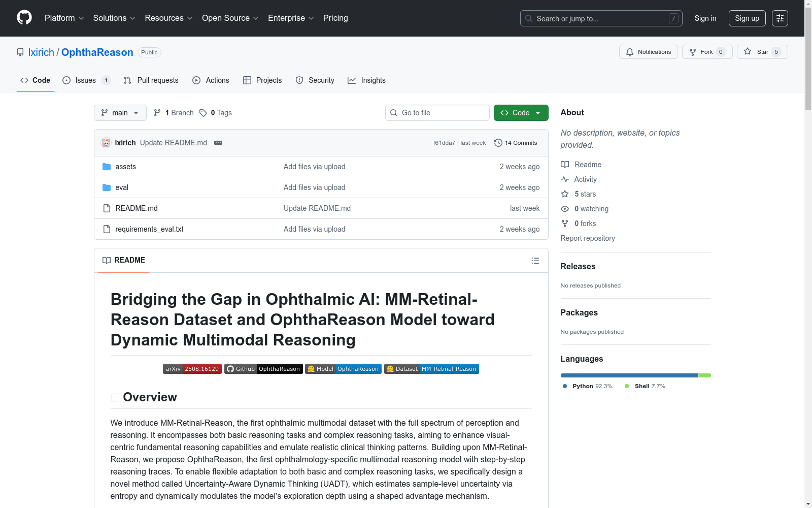Click the README.md file icon
Screen dimensions: 812x508
click(107, 208)
